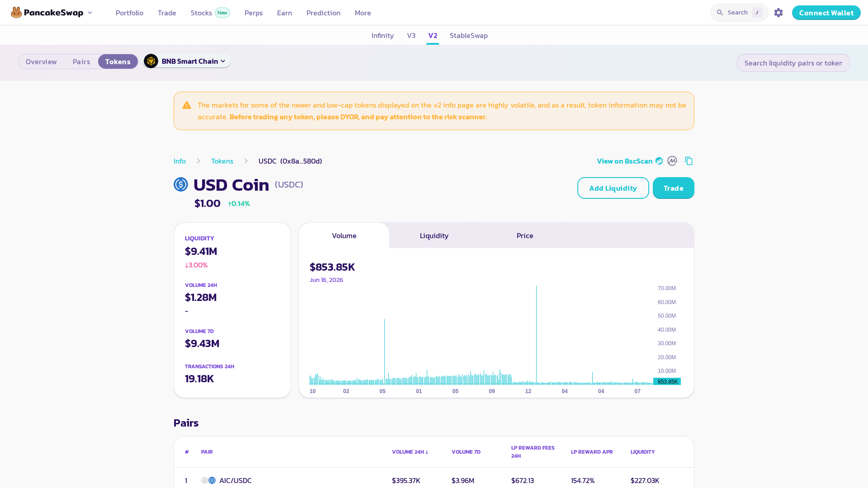
Task: Open the Trade menu in navbar
Action: point(167,13)
